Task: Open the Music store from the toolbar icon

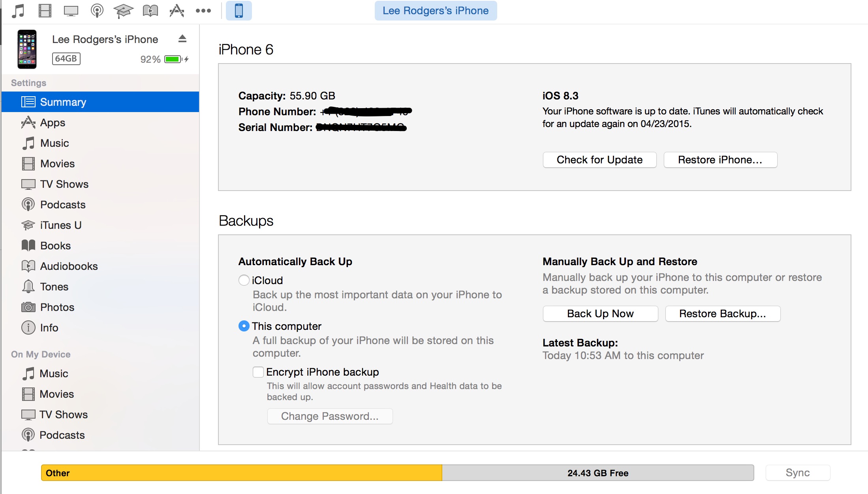Action: pos(17,11)
